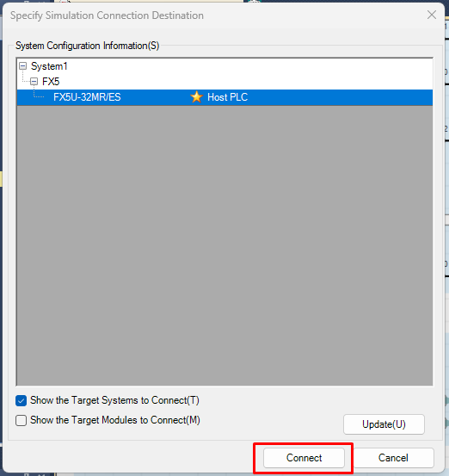Click the Show the Target Systems to Connect(T) label text

pyautogui.click(x=114, y=400)
